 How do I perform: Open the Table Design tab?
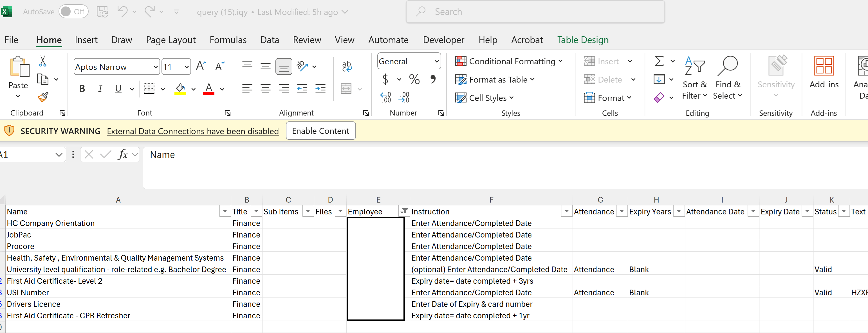click(x=583, y=40)
